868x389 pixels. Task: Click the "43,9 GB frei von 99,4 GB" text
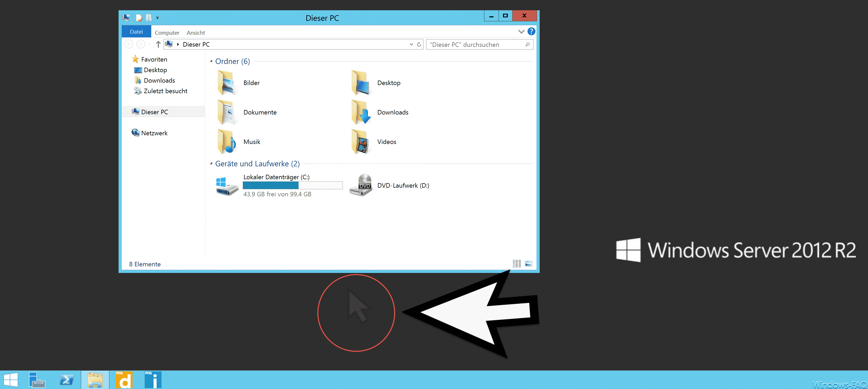click(277, 194)
